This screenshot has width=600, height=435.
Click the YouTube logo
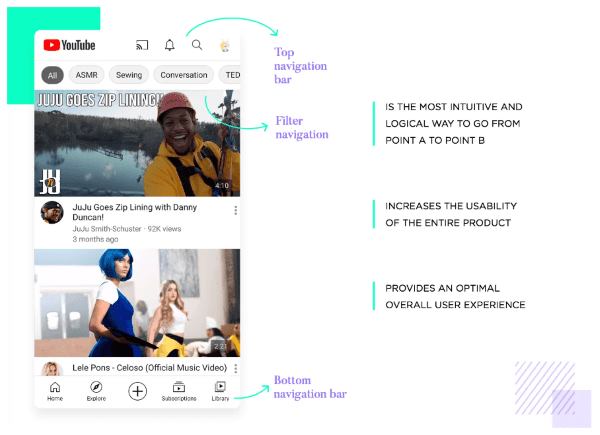(70, 45)
